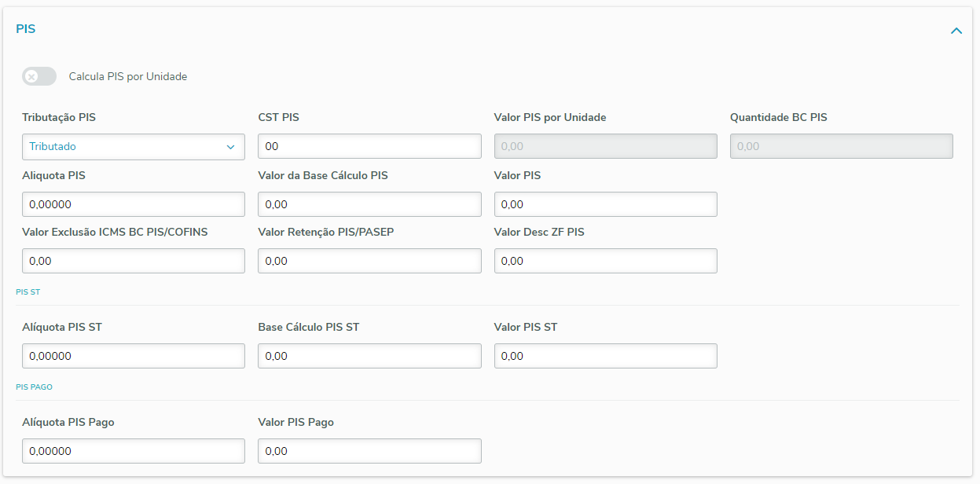Click the PIS PAGO section label
980x484 pixels.
[34, 387]
